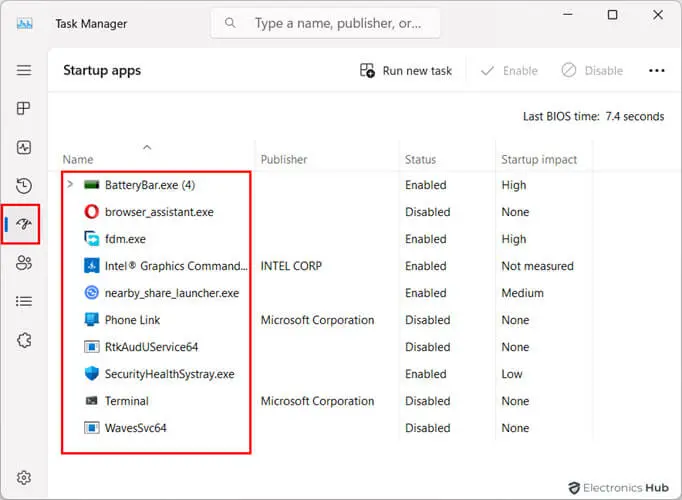Click the Enable button in toolbar

509,71
